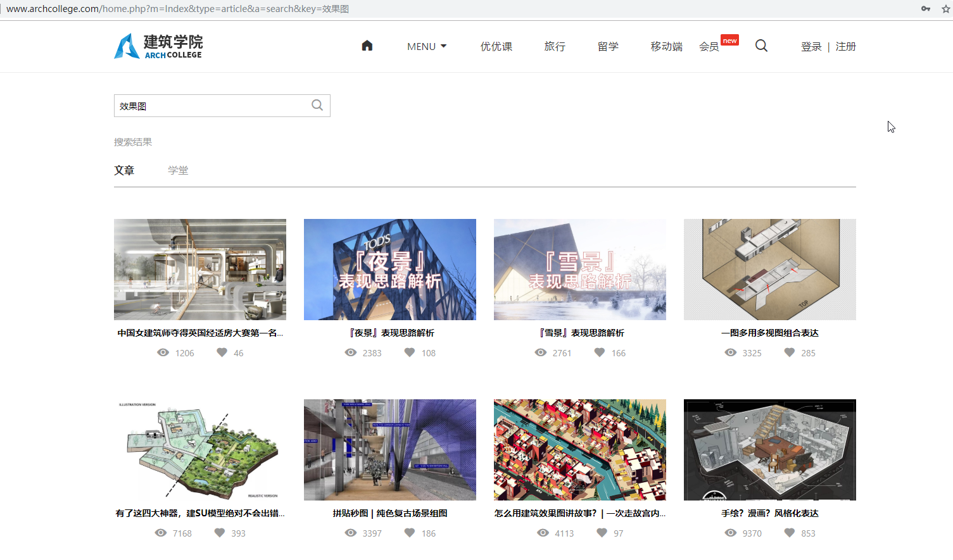The image size is (953, 560).
Task: Open the TOD'S 夜景 thumbnail
Action: (x=390, y=270)
